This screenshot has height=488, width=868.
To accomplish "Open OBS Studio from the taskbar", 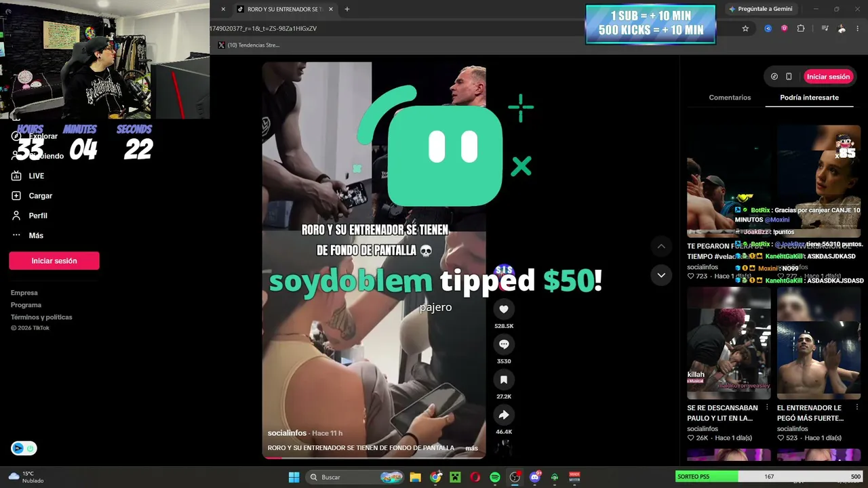I will coord(515,477).
